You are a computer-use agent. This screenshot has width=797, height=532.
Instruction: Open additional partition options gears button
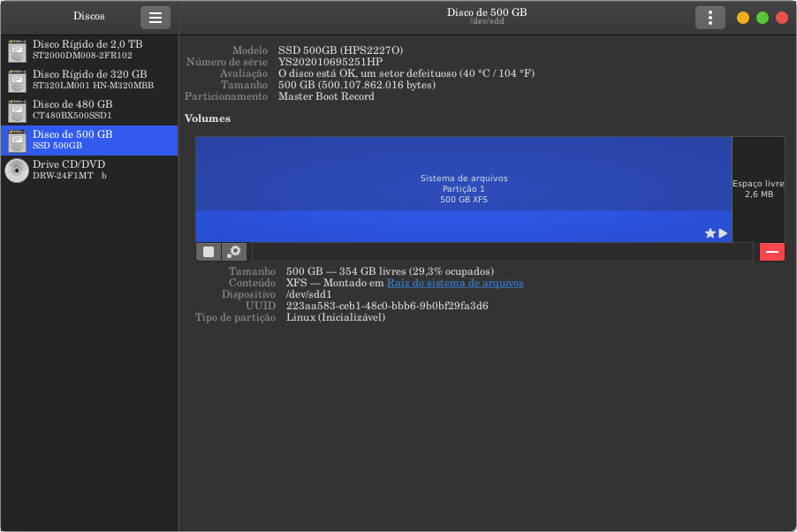click(x=234, y=252)
